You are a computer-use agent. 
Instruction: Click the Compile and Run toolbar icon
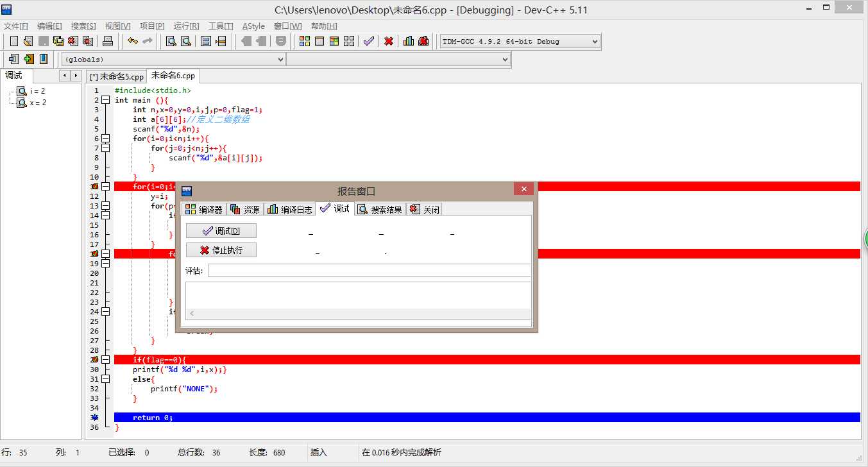coord(334,41)
